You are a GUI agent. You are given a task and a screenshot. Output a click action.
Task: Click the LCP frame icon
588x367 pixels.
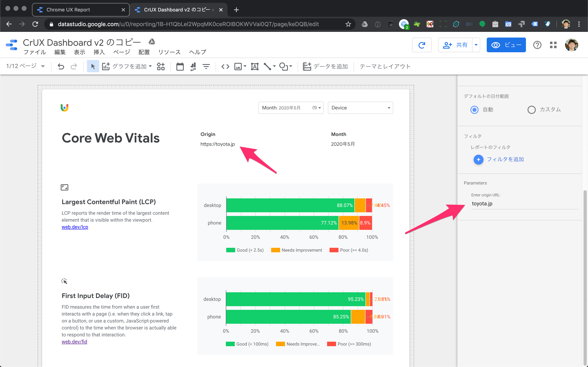(x=64, y=187)
